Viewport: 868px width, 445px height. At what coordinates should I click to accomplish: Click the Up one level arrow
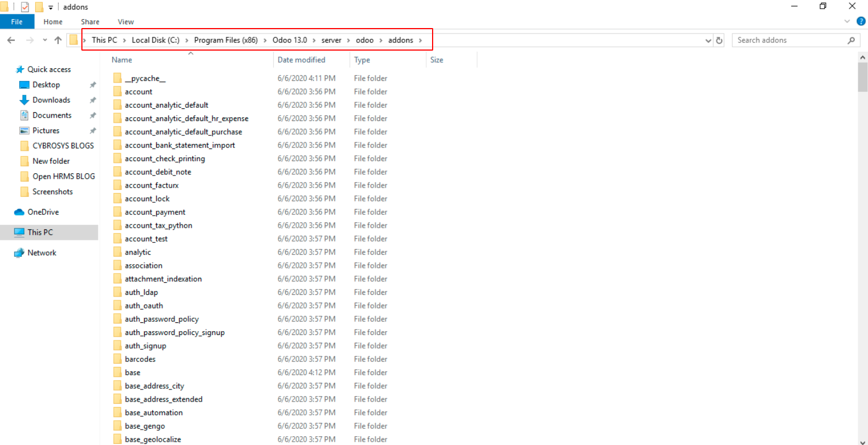(x=58, y=40)
